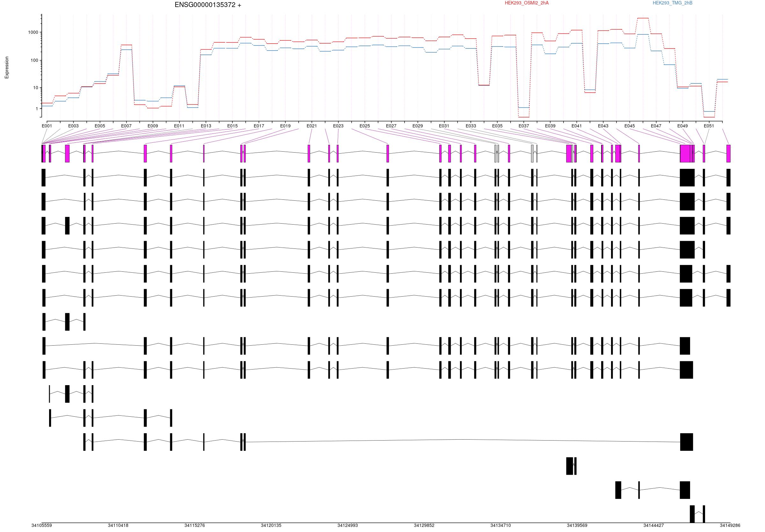This screenshot has width=765, height=532.
Task: Select exon label E049
Action: pos(683,126)
